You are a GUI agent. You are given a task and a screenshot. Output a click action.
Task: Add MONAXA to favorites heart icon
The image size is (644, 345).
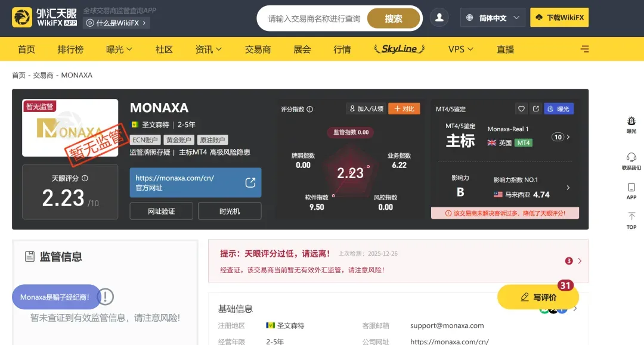[521, 108]
